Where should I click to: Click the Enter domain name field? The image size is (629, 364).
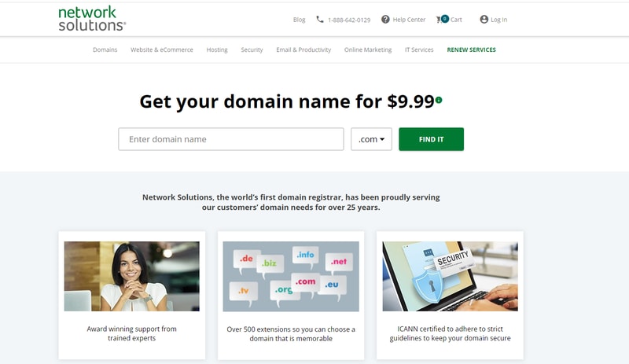pyautogui.click(x=231, y=139)
